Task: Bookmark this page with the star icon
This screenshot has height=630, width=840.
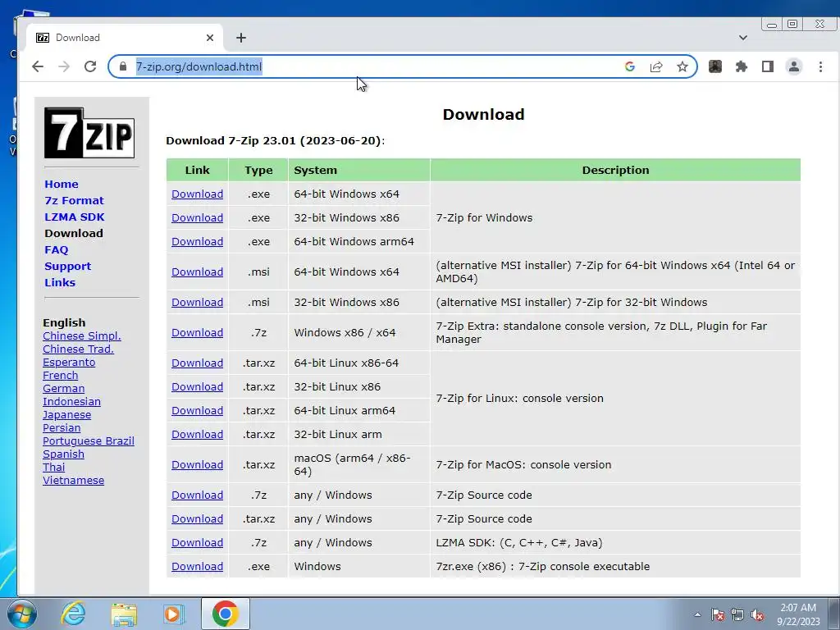Action: [x=682, y=66]
